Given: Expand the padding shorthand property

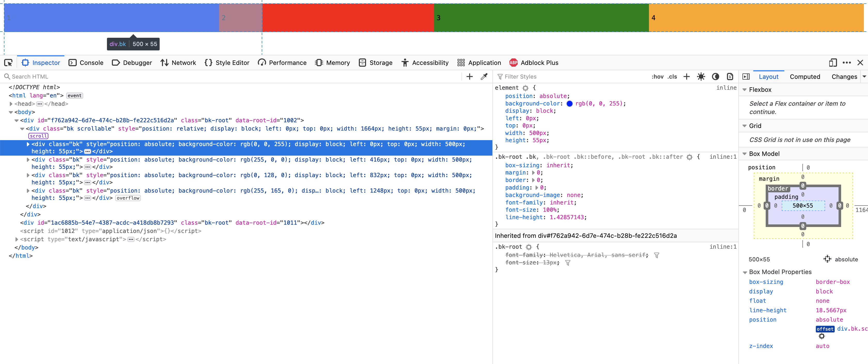Looking at the screenshot, I should coord(537,188).
